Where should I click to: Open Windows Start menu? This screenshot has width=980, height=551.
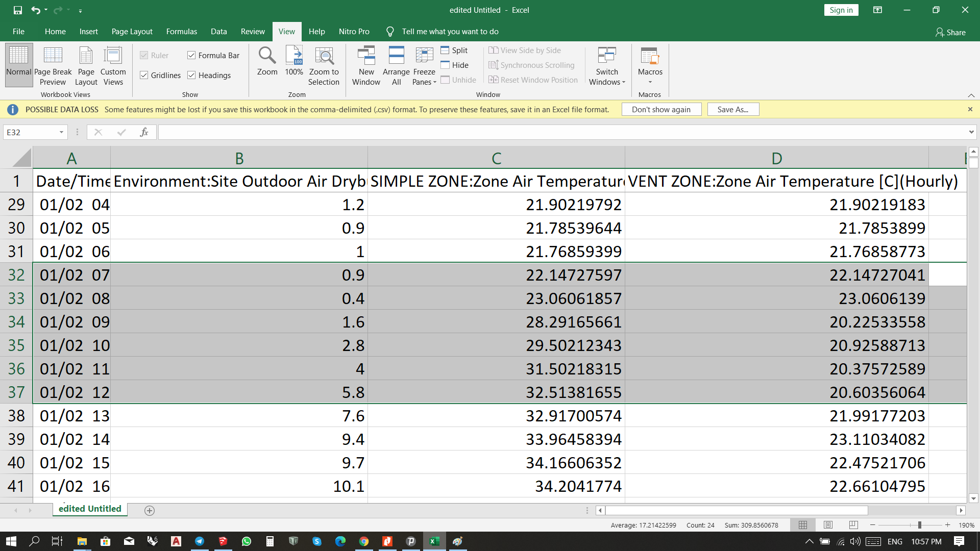tap(11, 541)
